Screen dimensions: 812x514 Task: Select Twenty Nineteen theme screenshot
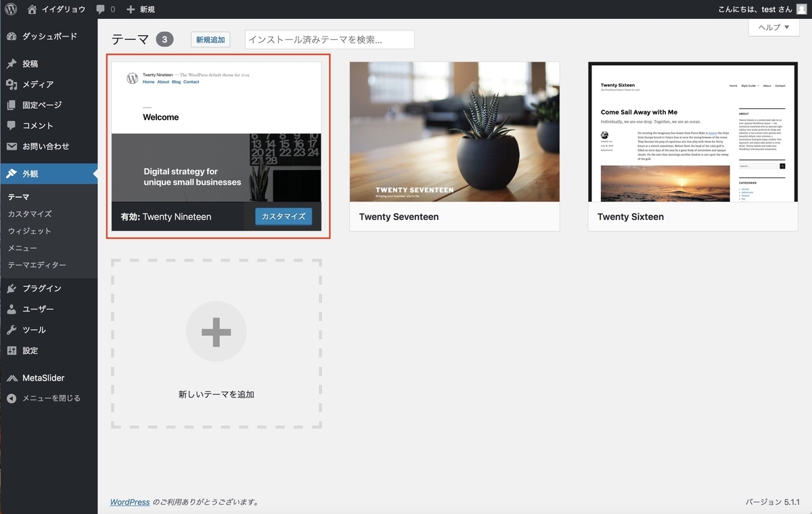[x=217, y=132]
